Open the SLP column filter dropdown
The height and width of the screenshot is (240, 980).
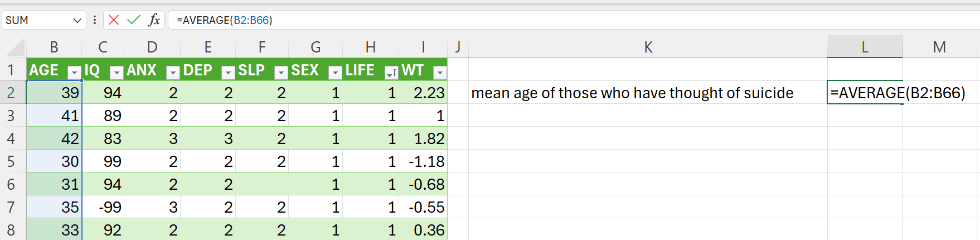pyautogui.click(x=282, y=73)
